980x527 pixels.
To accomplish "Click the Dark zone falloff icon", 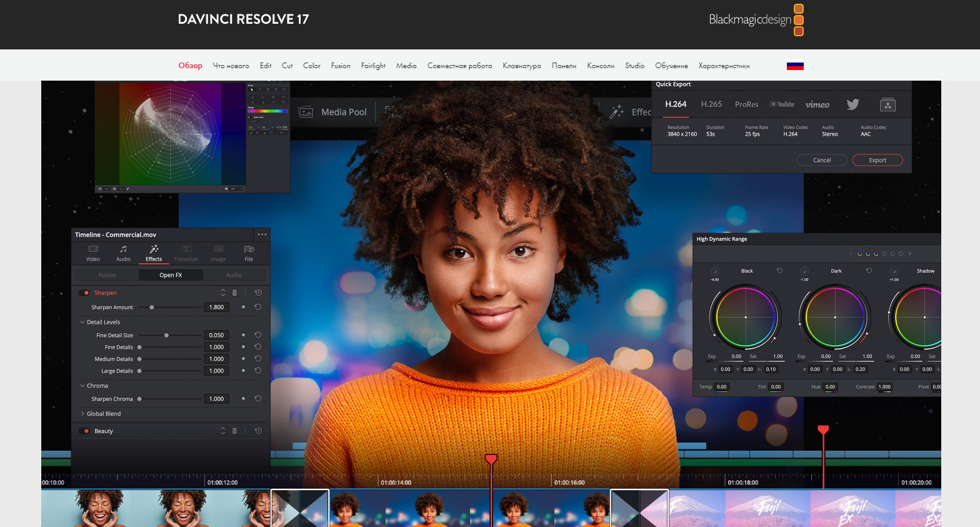I will click(804, 271).
